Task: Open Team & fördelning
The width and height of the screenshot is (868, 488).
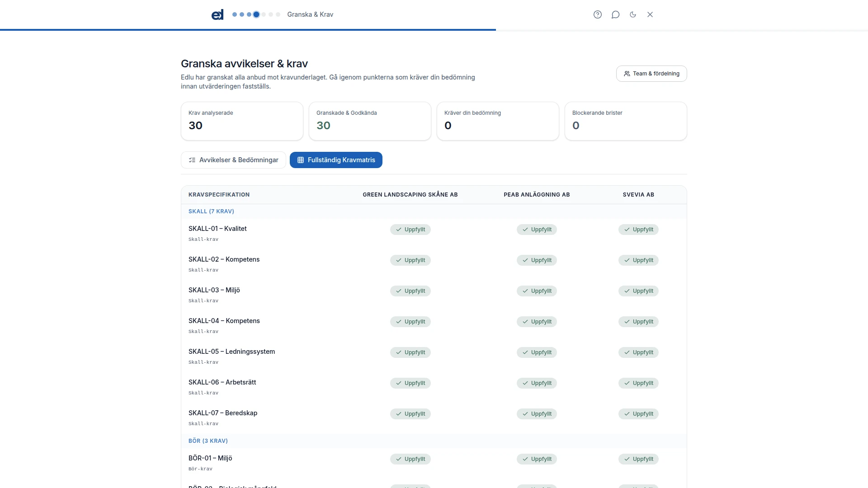Action: (651, 74)
